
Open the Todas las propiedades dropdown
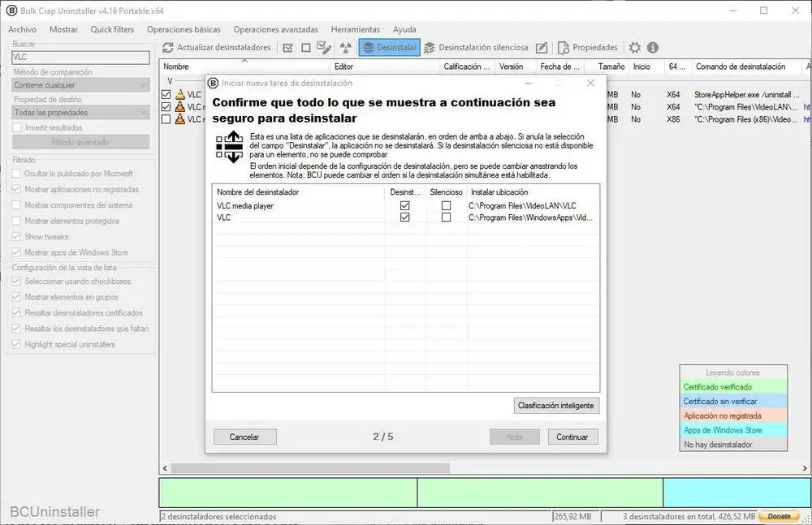[x=80, y=112]
